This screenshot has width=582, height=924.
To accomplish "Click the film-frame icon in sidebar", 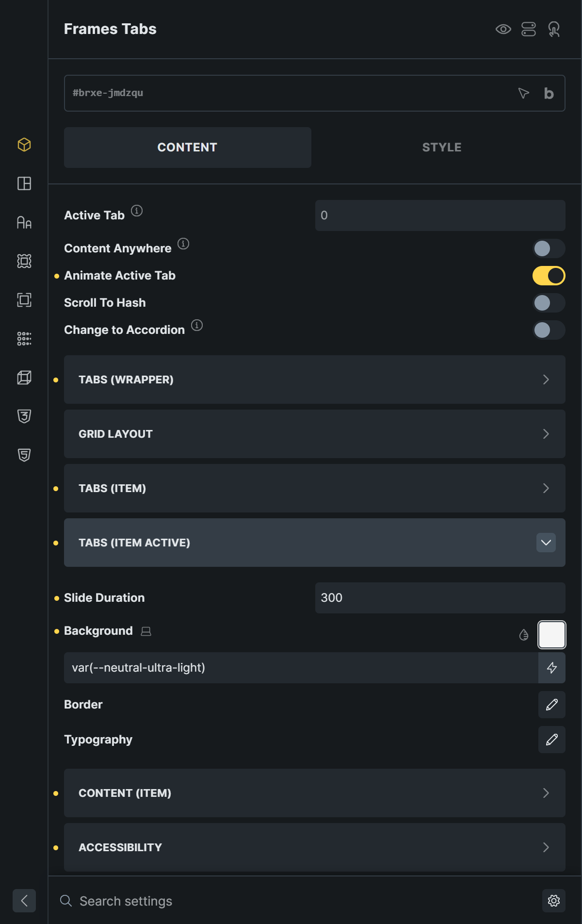I will coord(24,261).
